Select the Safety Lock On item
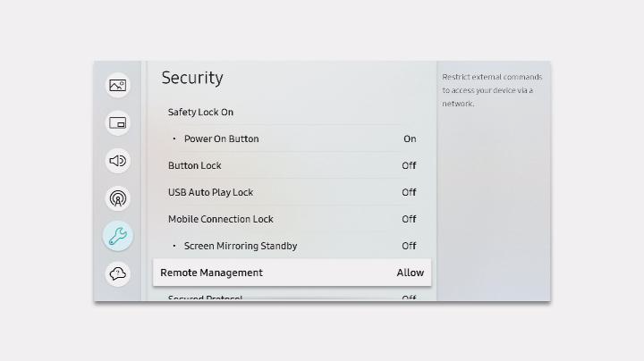644x361 pixels. [201, 113]
